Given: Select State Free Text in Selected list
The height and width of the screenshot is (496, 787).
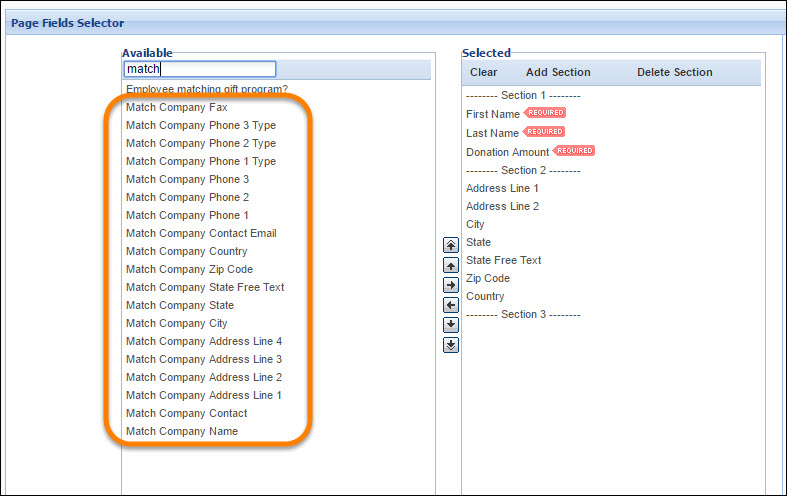Looking at the screenshot, I should (503, 261).
